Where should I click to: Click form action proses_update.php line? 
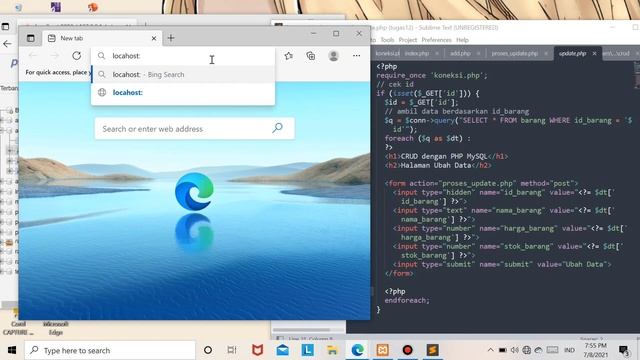click(x=481, y=183)
